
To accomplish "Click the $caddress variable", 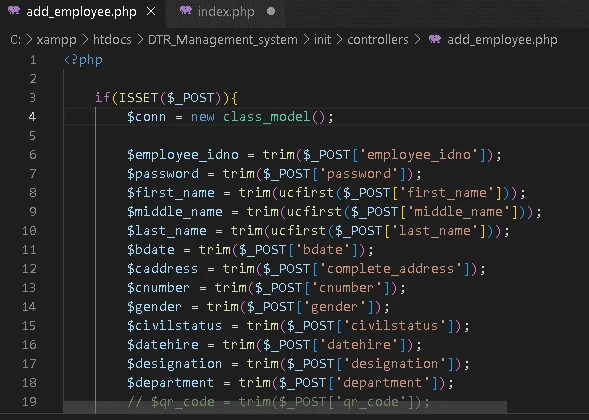I will click(162, 269).
